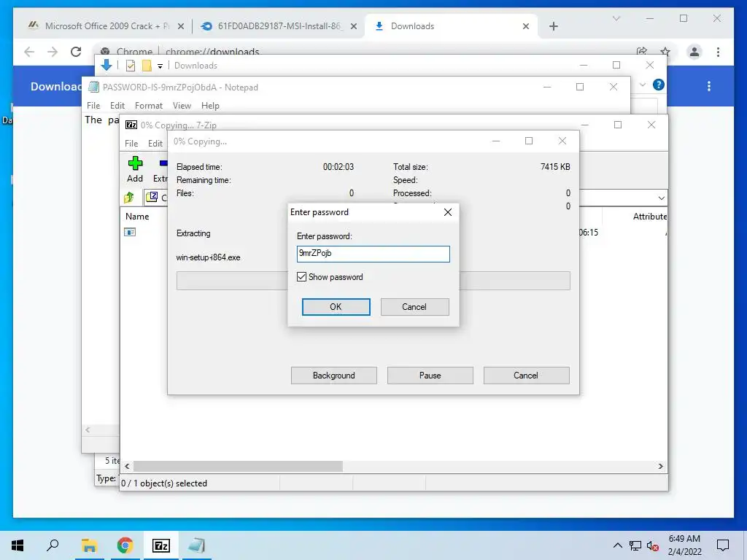This screenshot has width=747, height=560.
Task: Open the Notepad Edit menu
Action: tap(117, 106)
